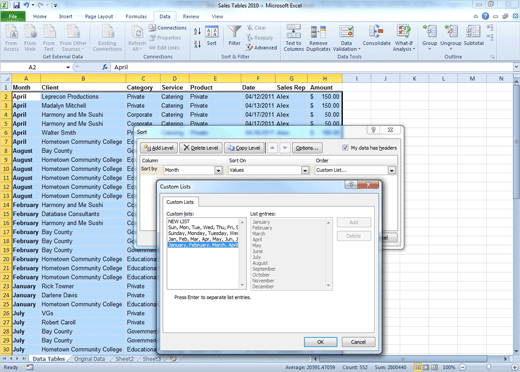The width and height of the screenshot is (520, 372).
Task: Open Excel Help question mark icon
Action: (x=485, y=16)
